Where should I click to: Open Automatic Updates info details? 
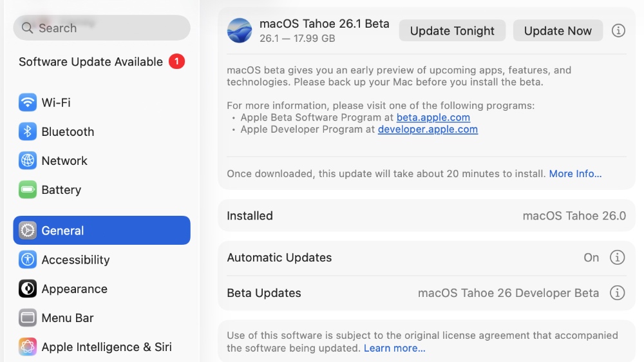pos(617,258)
